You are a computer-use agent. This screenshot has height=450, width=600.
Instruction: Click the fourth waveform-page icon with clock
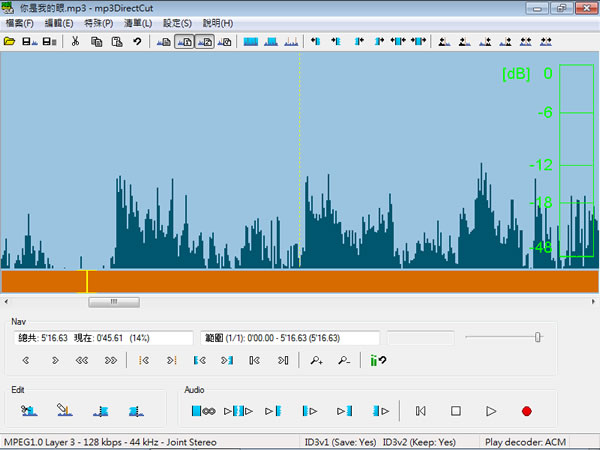(x=225, y=41)
